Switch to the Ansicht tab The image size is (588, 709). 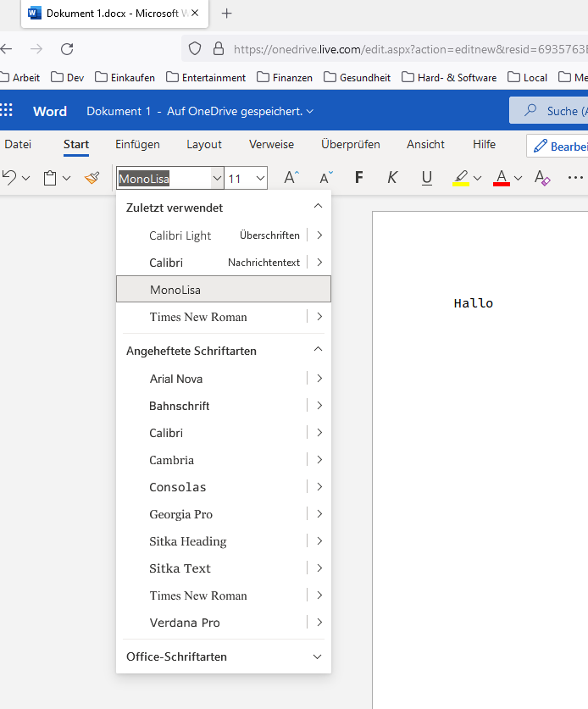(x=425, y=144)
